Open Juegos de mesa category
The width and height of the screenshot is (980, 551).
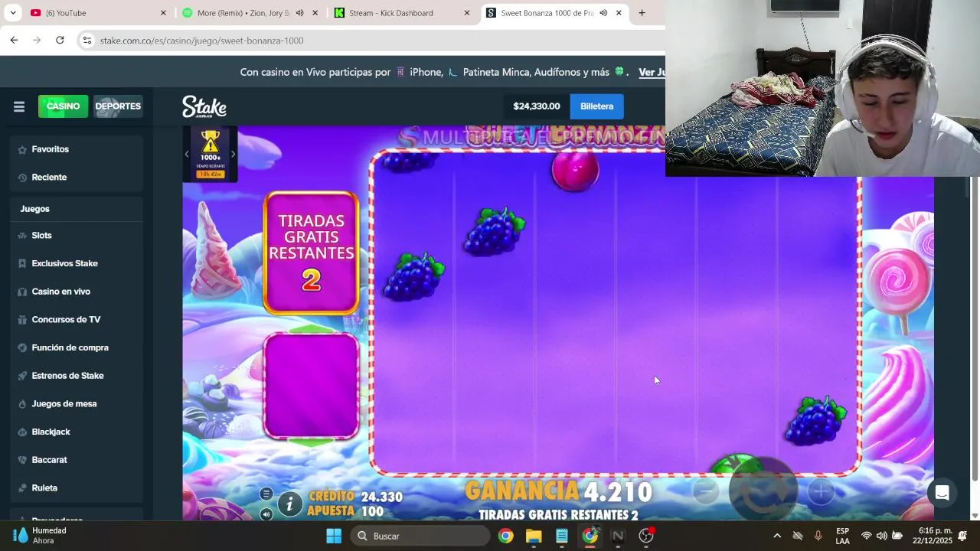coord(77,403)
